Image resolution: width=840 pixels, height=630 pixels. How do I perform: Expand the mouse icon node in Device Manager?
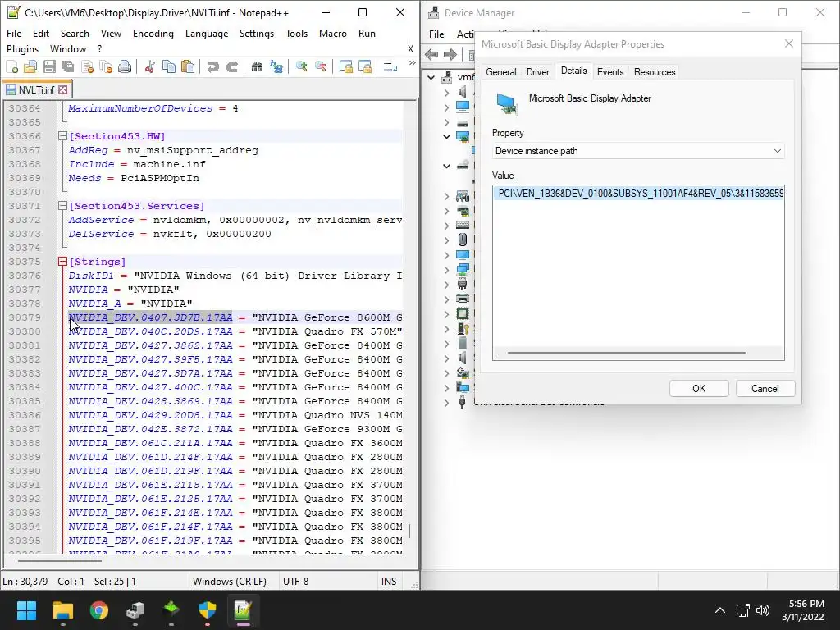447,240
